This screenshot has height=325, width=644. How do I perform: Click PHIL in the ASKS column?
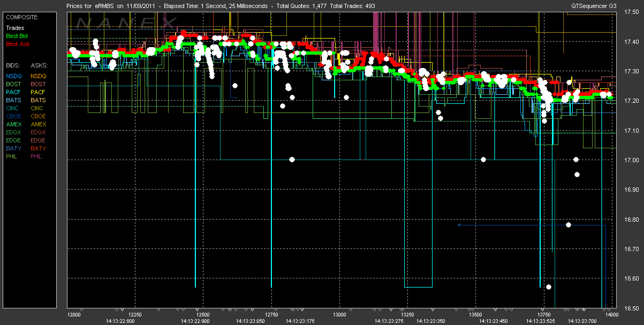point(37,156)
